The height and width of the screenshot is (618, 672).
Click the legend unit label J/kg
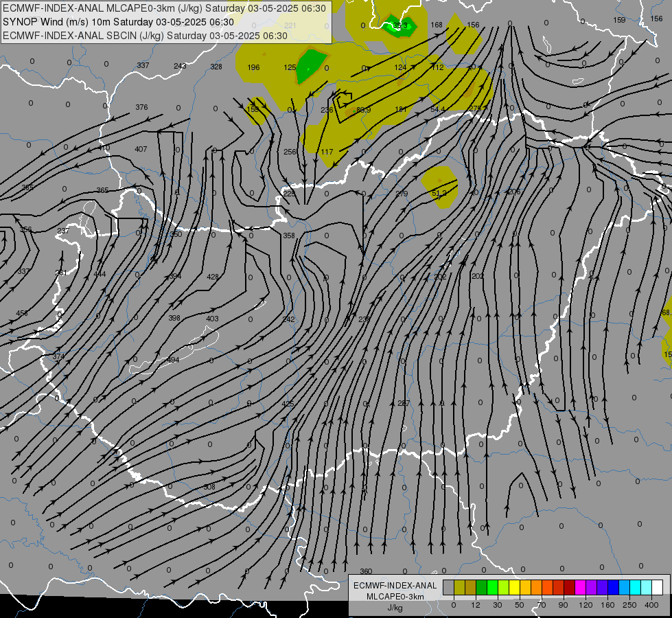click(x=395, y=608)
